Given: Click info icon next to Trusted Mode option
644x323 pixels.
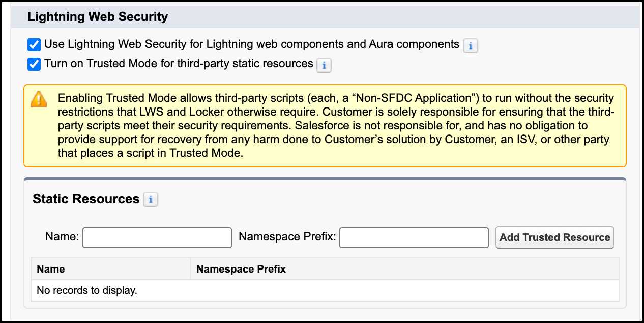Looking at the screenshot, I should point(324,65).
